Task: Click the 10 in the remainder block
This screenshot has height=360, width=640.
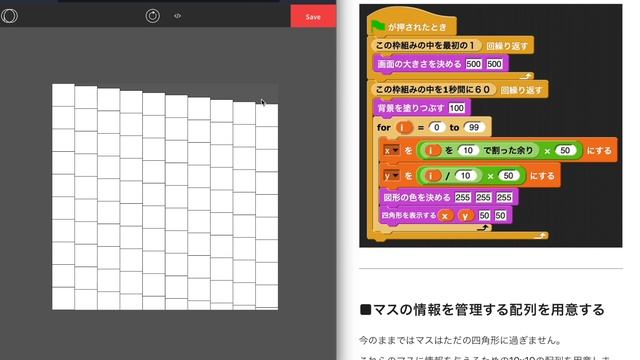Action: 468,151
